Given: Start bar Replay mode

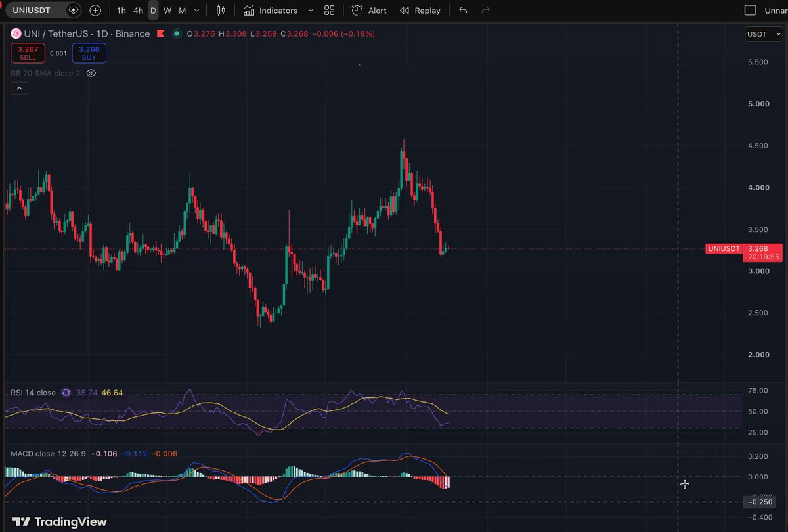Looking at the screenshot, I should 420,11.
